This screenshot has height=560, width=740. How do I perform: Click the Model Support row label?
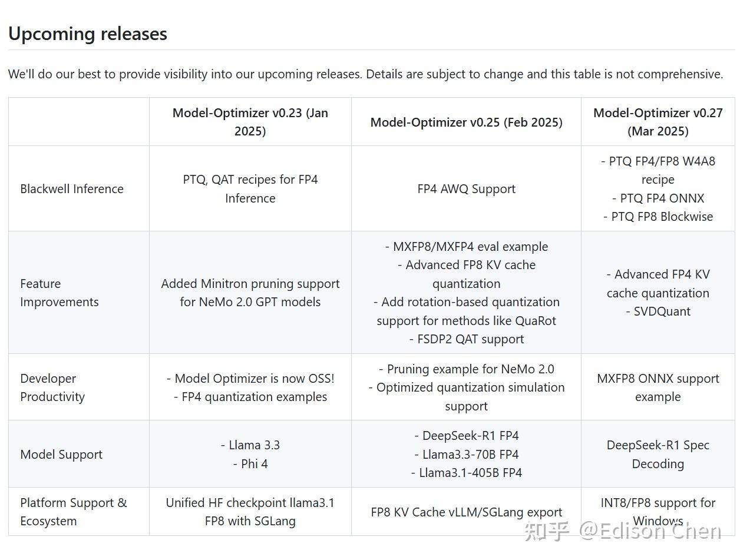coord(61,455)
